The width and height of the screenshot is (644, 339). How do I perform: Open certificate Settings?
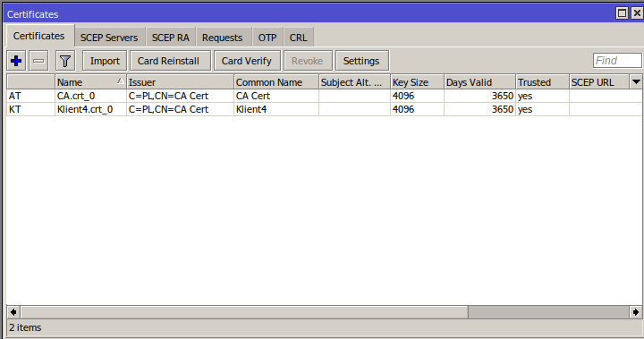point(361,61)
